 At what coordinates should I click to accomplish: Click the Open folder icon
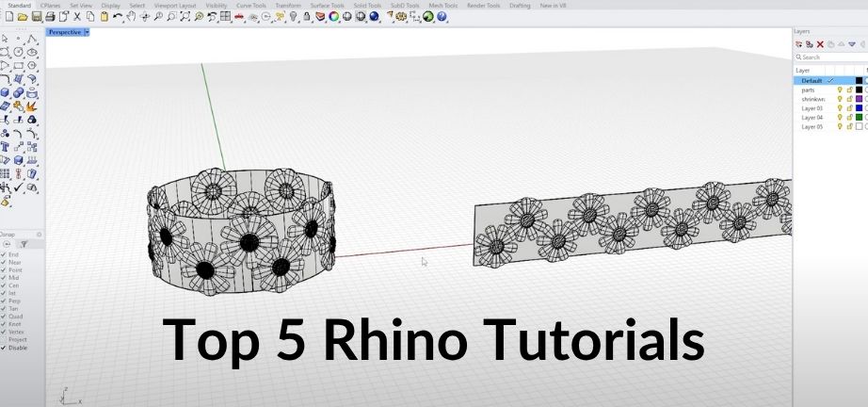coord(23,17)
